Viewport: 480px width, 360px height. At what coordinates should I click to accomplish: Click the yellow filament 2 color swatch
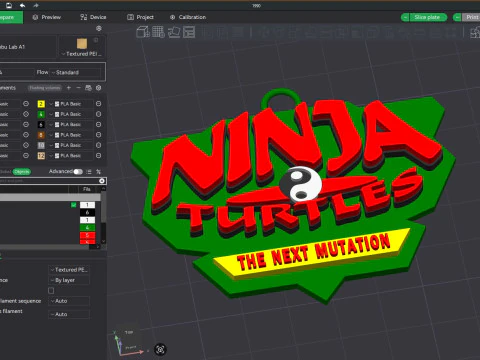click(41, 104)
